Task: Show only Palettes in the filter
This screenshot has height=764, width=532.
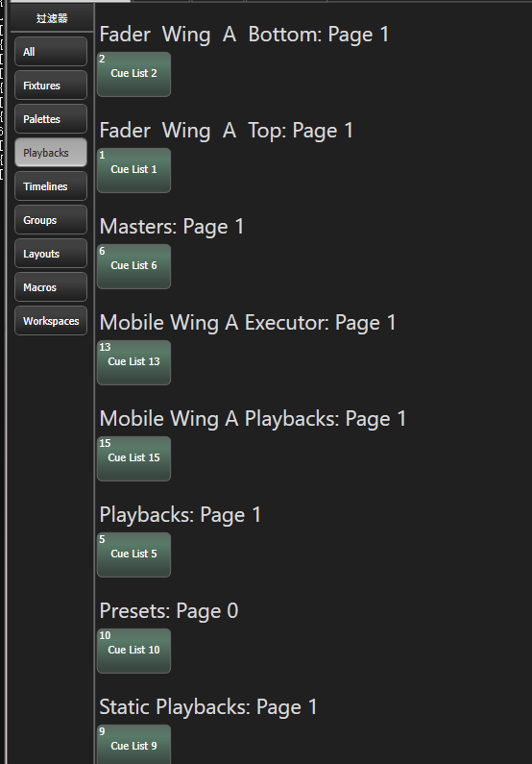Action: (51, 119)
